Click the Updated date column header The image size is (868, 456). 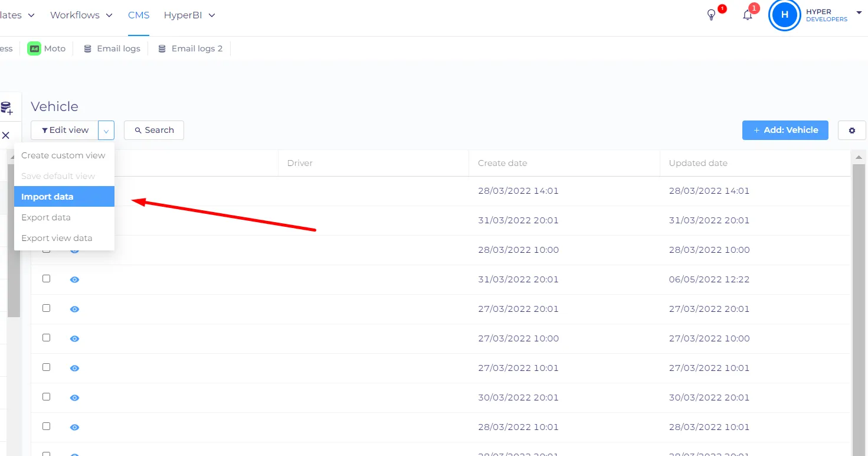755,163
